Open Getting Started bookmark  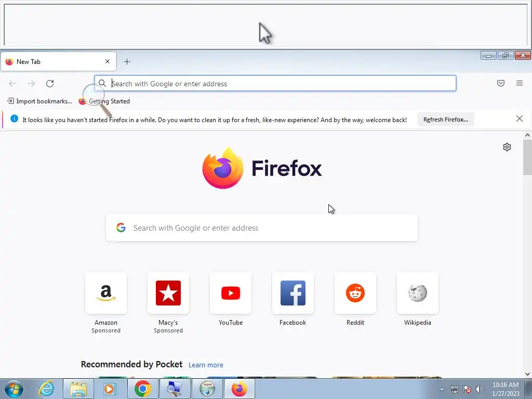[x=104, y=101]
